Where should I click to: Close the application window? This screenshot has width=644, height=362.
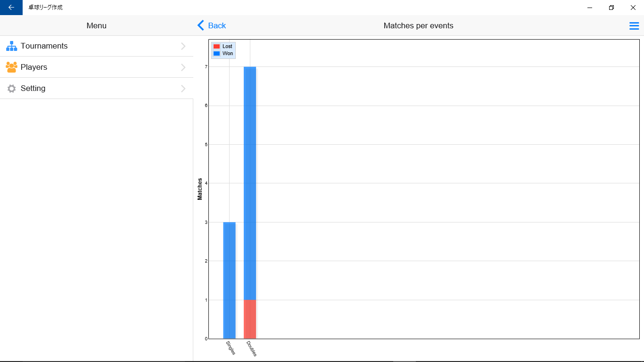(633, 8)
